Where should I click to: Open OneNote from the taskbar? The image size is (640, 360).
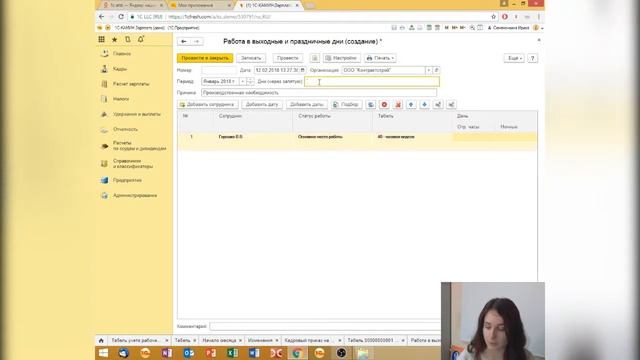[x=167, y=353]
